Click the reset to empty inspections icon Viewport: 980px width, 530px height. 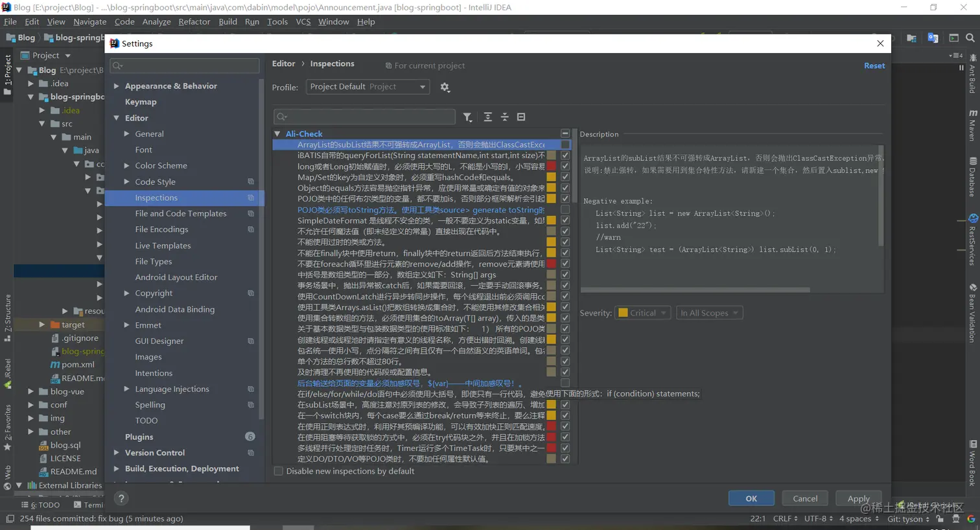(x=521, y=117)
